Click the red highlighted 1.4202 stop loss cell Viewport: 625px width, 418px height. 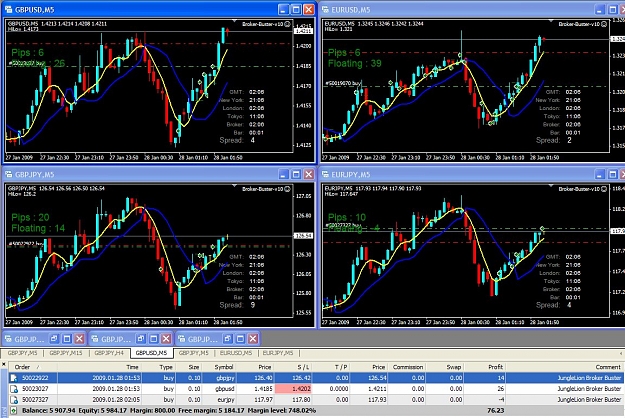(x=293, y=389)
